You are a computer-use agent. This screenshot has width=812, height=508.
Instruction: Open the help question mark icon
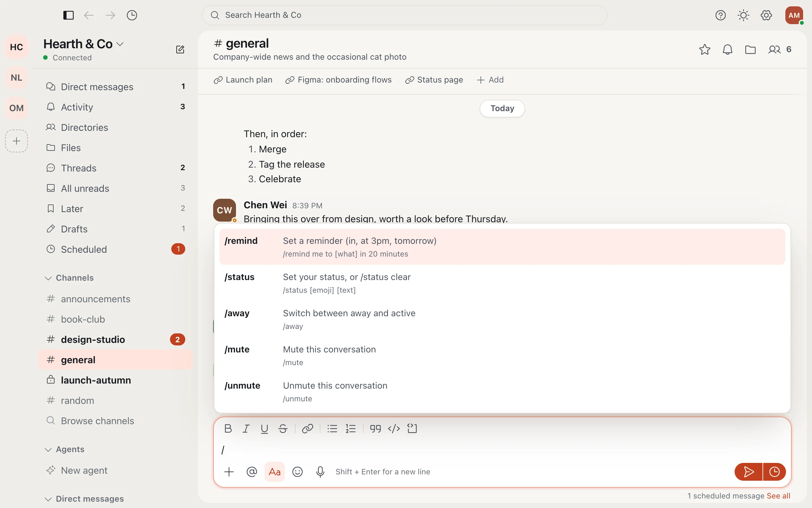pos(720,15)
